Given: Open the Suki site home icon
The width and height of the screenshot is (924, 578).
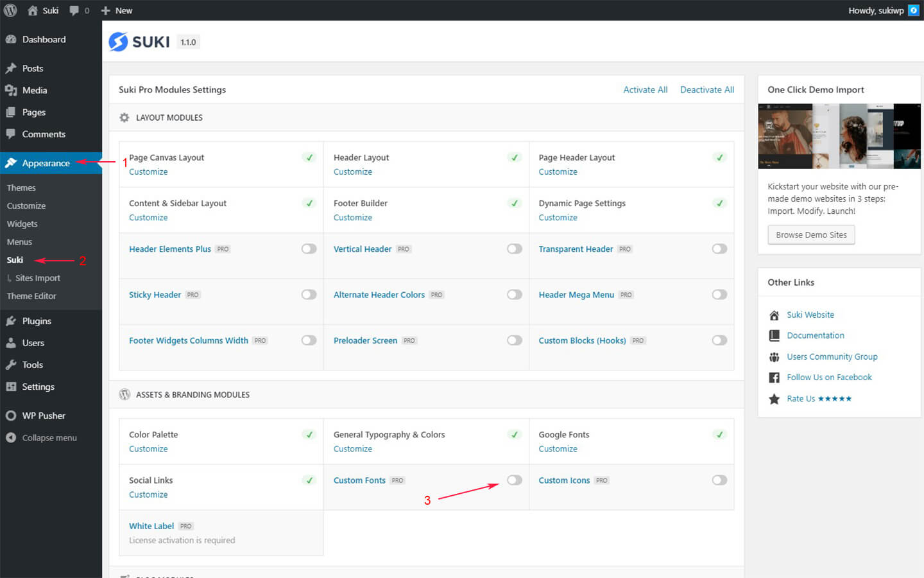Looking at the screenshot, I should coord(33,10).
